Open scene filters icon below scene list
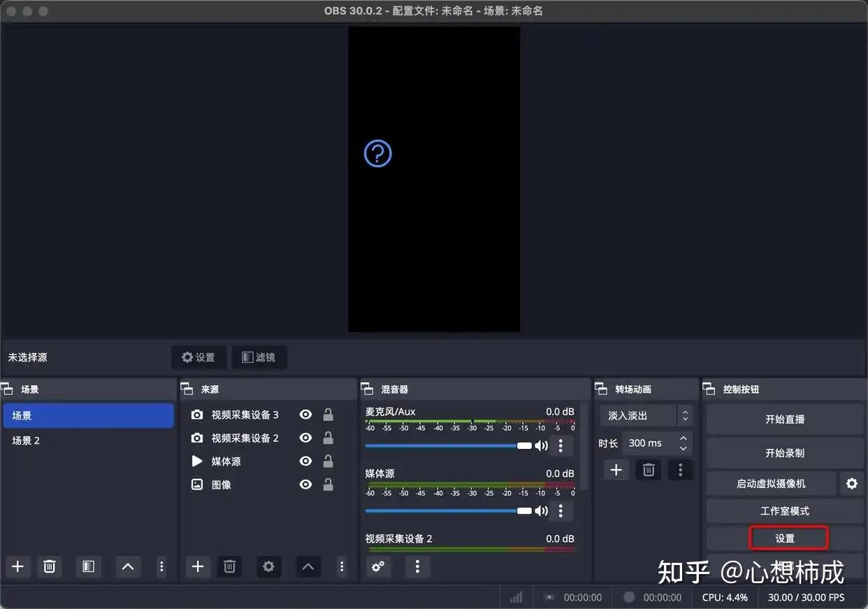868x609 pixels. coord(88,567)
